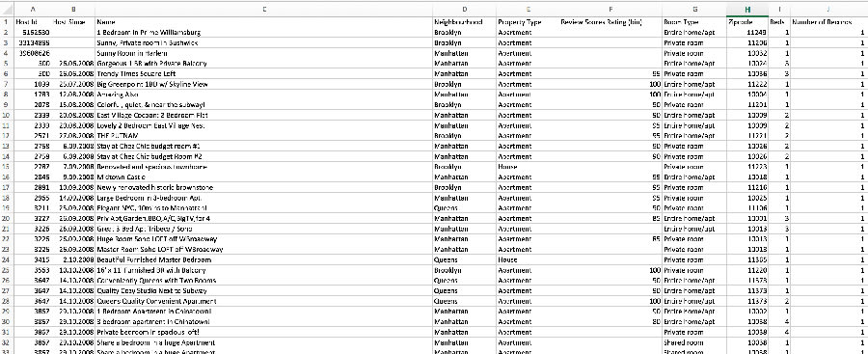Select column B header
This screenshot has height=354, width=868.
[73, 9]
